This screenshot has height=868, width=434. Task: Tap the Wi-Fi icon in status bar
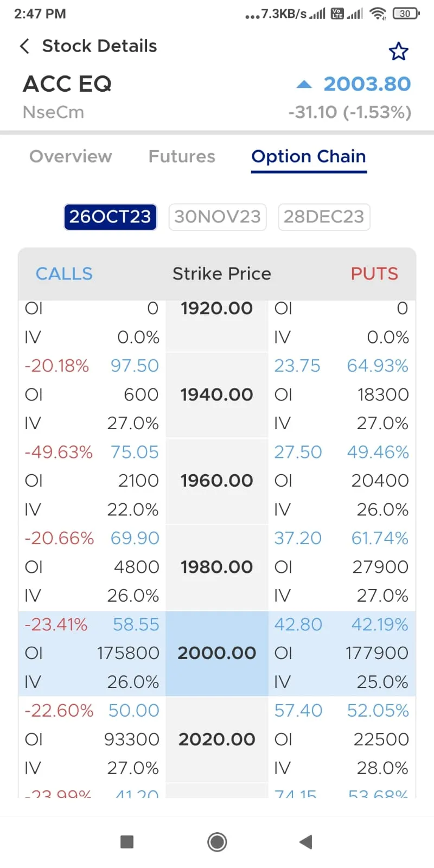[378, 14]
